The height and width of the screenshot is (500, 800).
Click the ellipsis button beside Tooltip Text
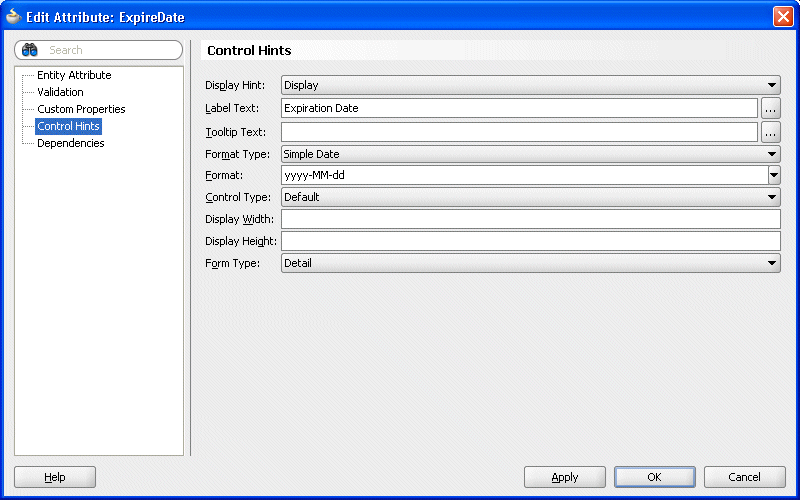(770, 133)
